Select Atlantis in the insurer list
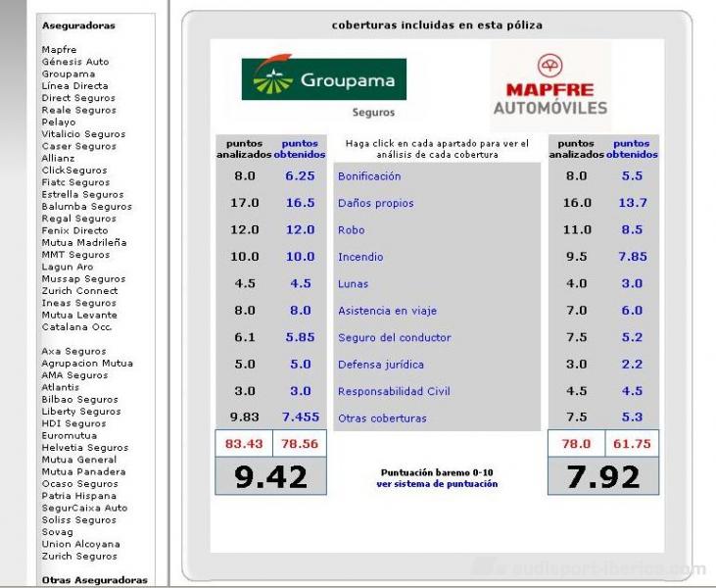 click(61, 387)
